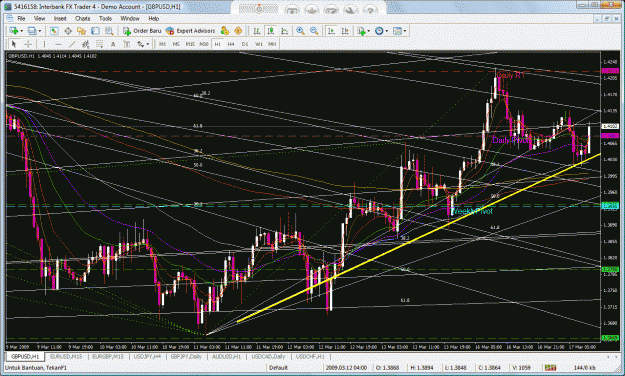Open the Tools menu
This screenshot has width=625, height=376.
coord(105,18)
